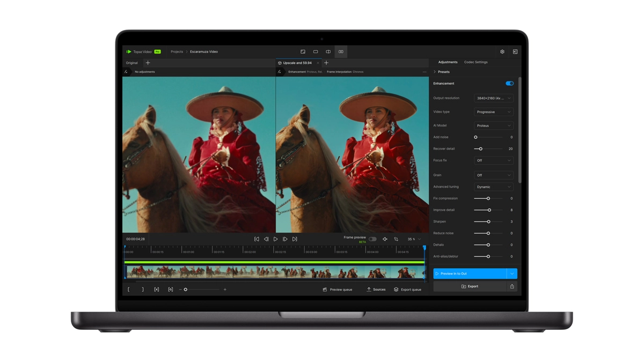Open the Export queue
This screenshot has width=644, height=362.
pyautogui.click(x=408, y=289)
